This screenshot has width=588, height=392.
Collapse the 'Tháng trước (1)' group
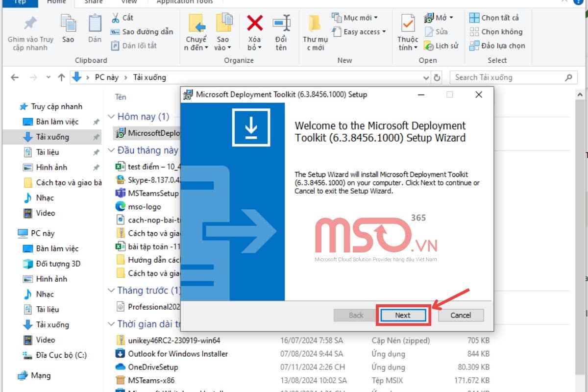(112, 291)
